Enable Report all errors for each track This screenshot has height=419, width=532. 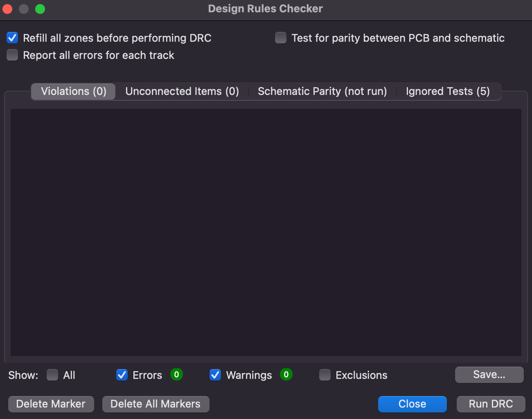click(13, 55)
